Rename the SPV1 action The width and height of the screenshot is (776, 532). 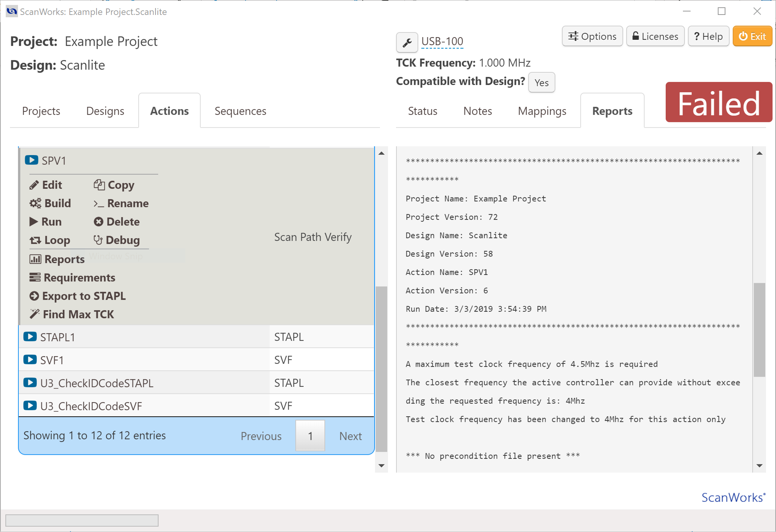click(121, 203)
